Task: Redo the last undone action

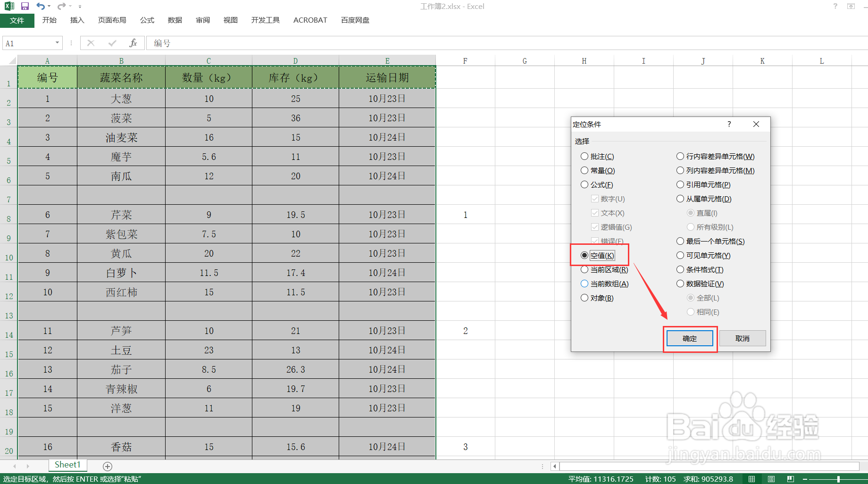Action: pyautogui.click(x=61, y=6)
